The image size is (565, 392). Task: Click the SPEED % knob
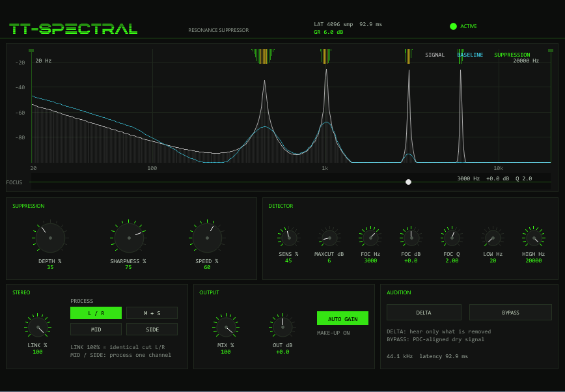click(207, 238)
